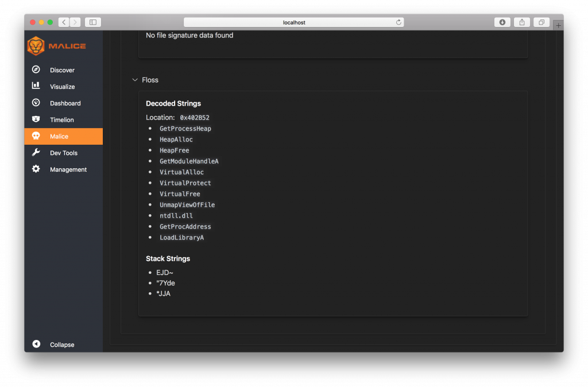This screenshot has width=588, height=387.
Task: Select the Malice skull icon
Action: click(x=36, y=136)
